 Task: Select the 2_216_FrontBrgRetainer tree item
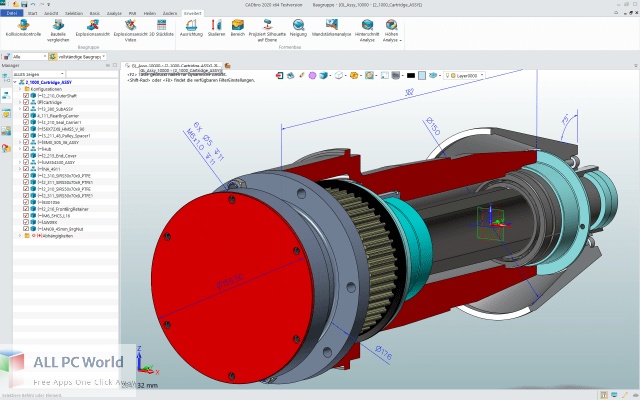tap(63, 209)
